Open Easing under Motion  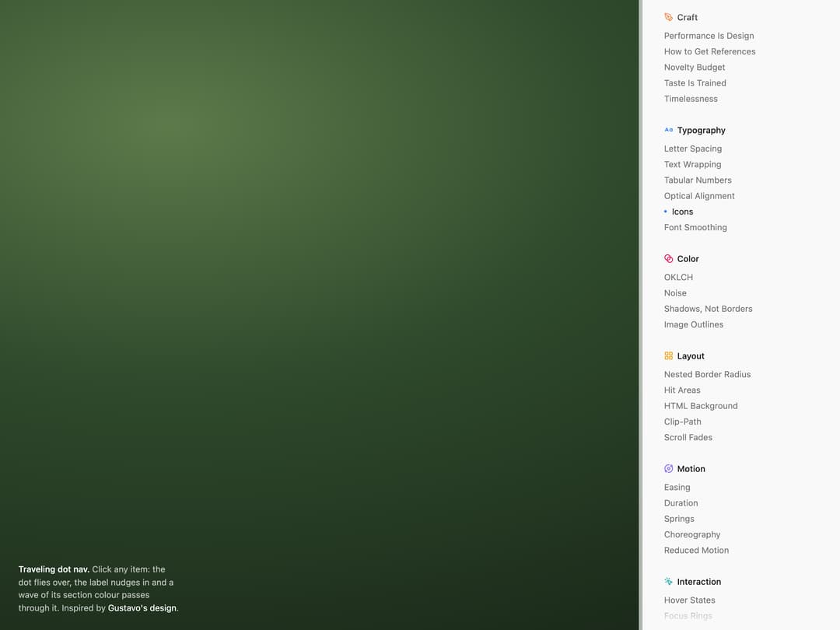(x=677, y=488)
